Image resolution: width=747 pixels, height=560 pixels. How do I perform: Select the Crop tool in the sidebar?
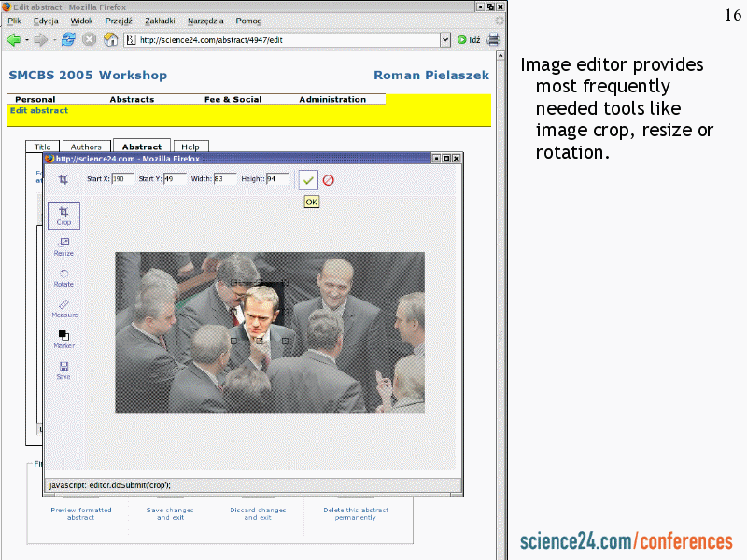(63, 215)
